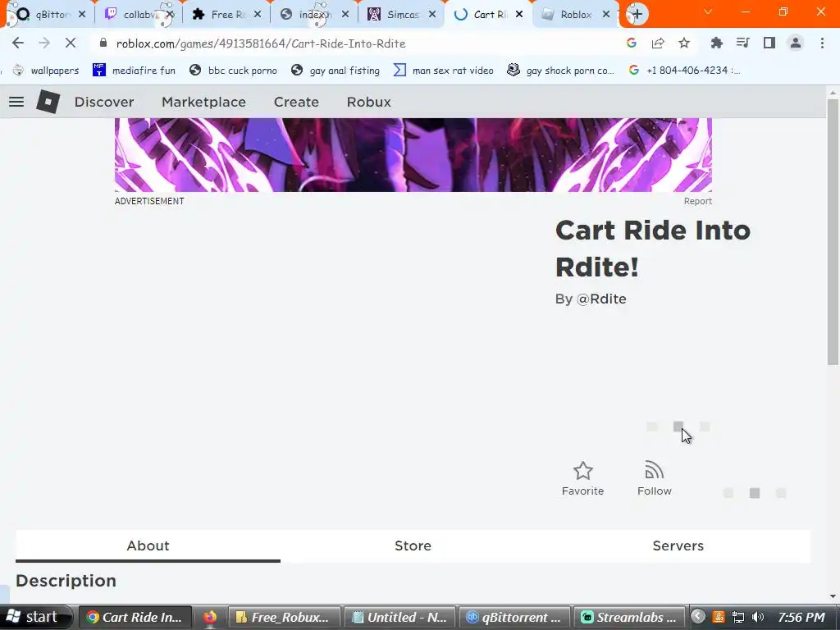The image size is (840, 630).
Task: Go back with the browser back arrow
Action: [18, 43]
